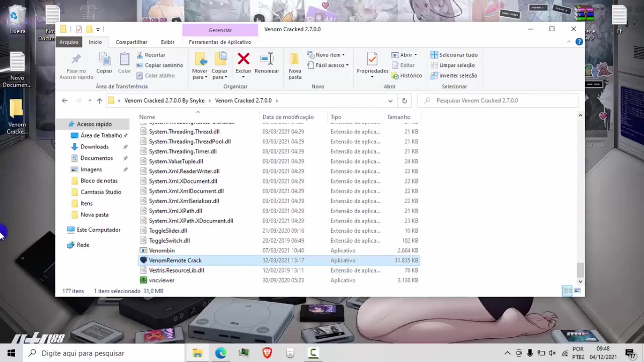Switch to the Compartilhar tab
Viewport: 644px width, 362px height.
point(131,42)
